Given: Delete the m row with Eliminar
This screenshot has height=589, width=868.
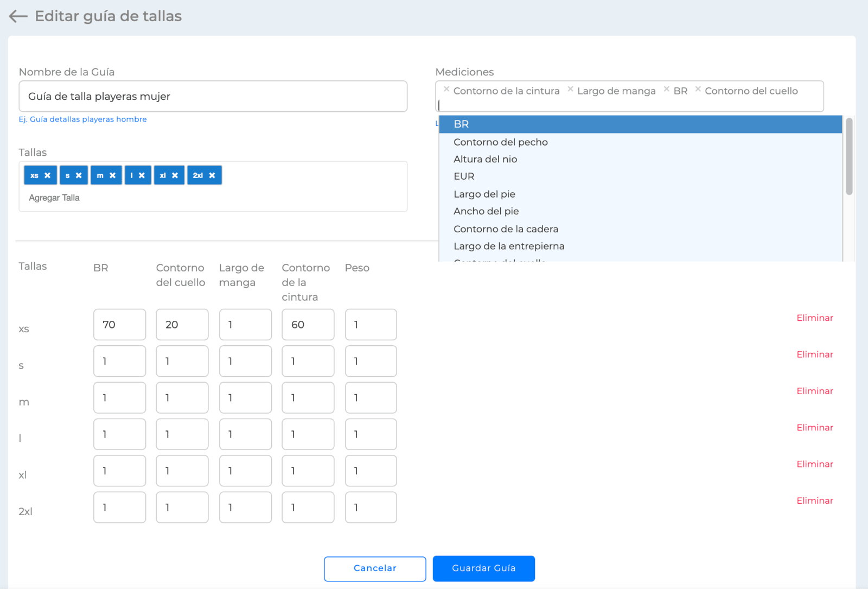Looking at the screenshot, I should point(815,391).
